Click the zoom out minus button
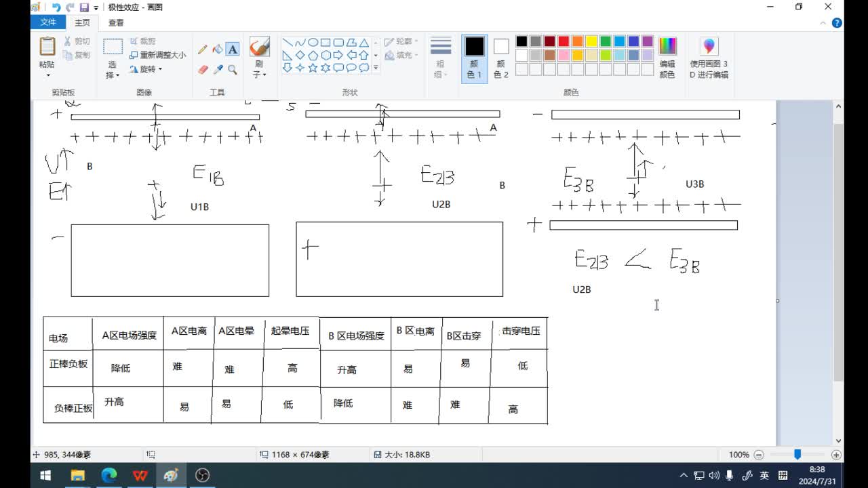This screenshot has height=488, width=868. (759, 455)
